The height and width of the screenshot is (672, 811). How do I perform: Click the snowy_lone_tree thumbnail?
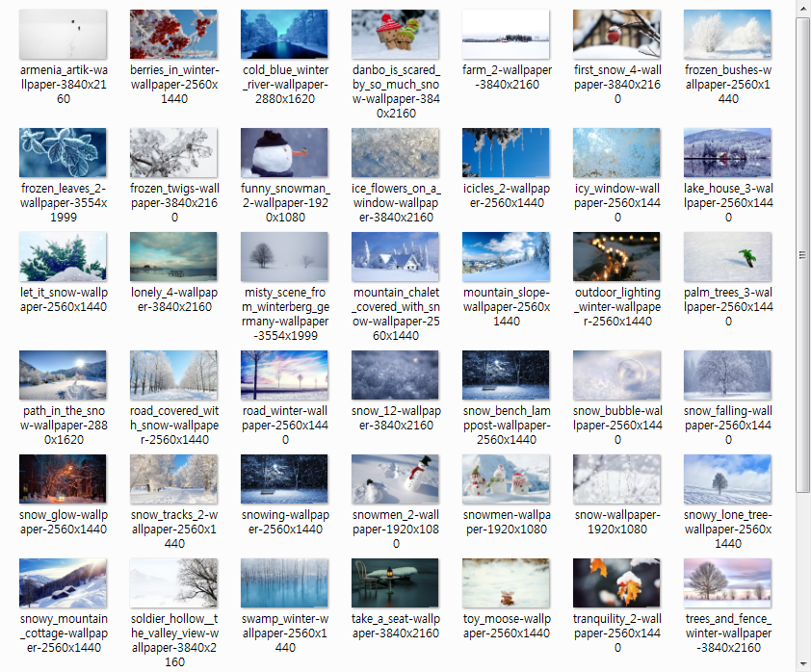(727, 479)
